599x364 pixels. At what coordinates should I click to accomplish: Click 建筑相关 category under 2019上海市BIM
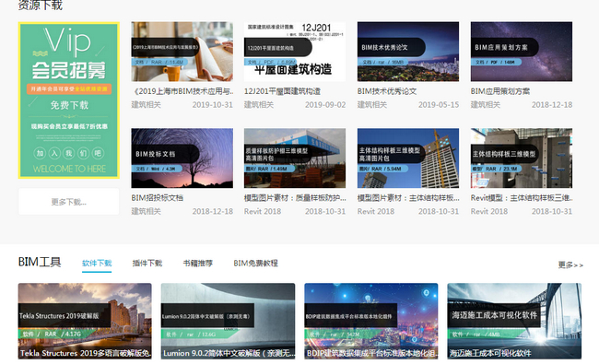coord(146,105)
